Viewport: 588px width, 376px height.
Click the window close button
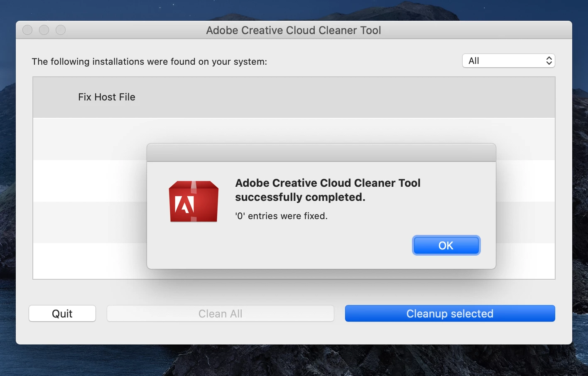tap(27, 30)
